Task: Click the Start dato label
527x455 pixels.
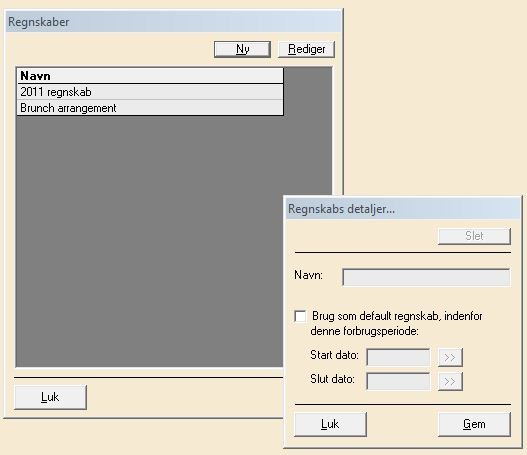Action: coord(334,355)
